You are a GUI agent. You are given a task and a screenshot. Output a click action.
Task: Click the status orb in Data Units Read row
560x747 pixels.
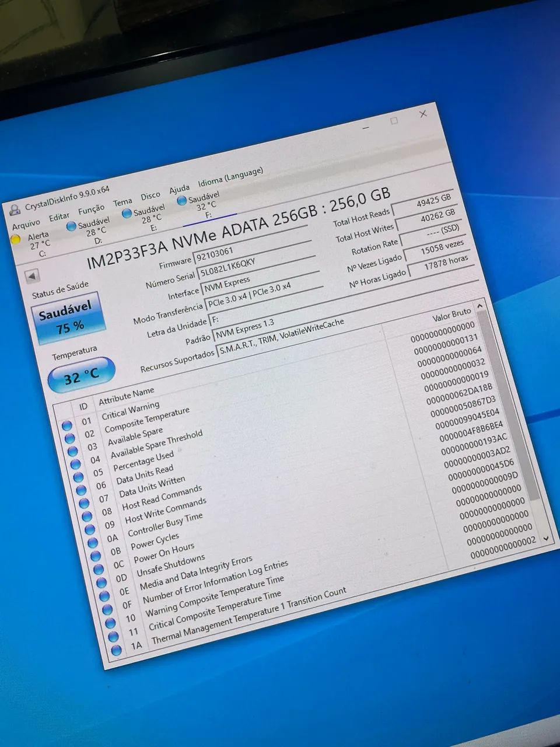tap(81, 490)
